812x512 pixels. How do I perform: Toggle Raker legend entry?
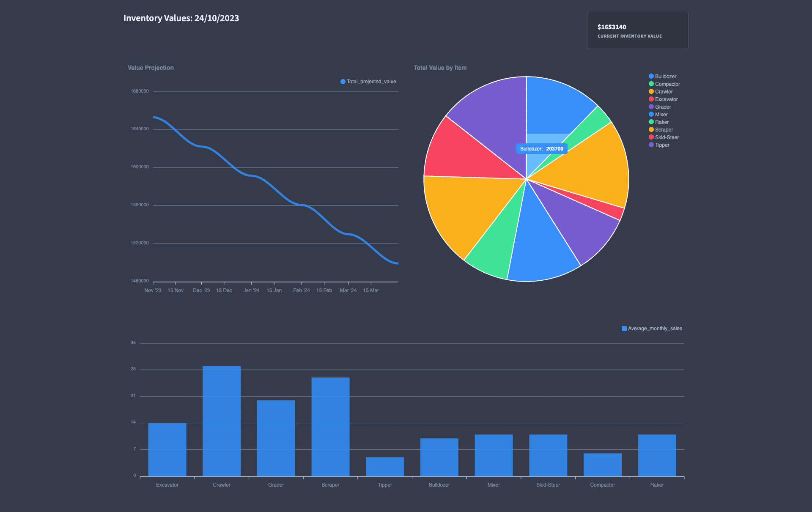(658, 122)
